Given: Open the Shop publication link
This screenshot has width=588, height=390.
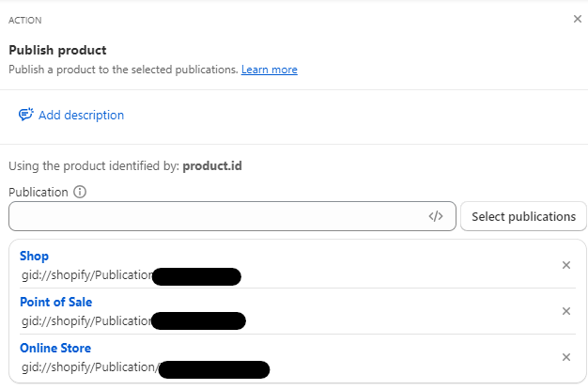Looking at the screenshot, I should point(34,256).
